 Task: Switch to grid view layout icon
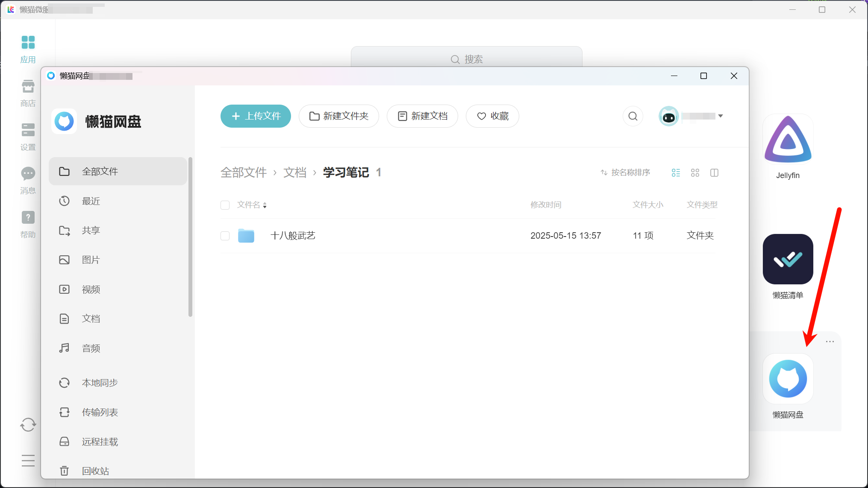coord(695,172)
